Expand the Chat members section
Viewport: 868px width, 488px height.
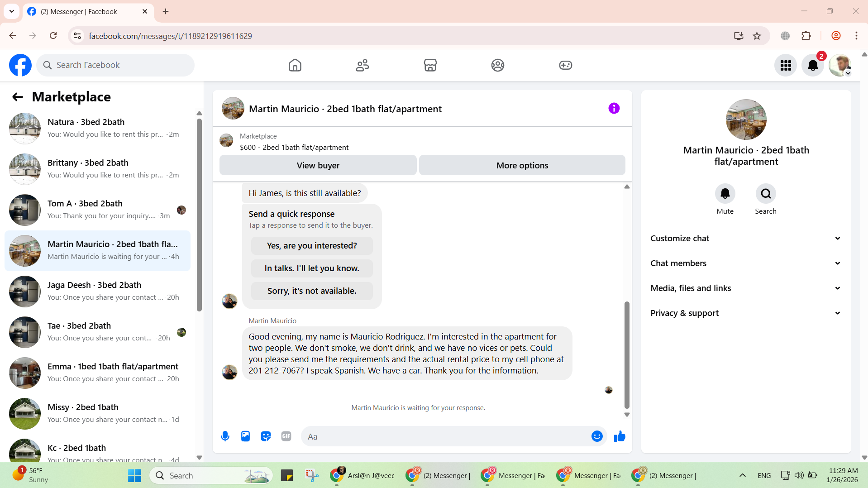746,263
